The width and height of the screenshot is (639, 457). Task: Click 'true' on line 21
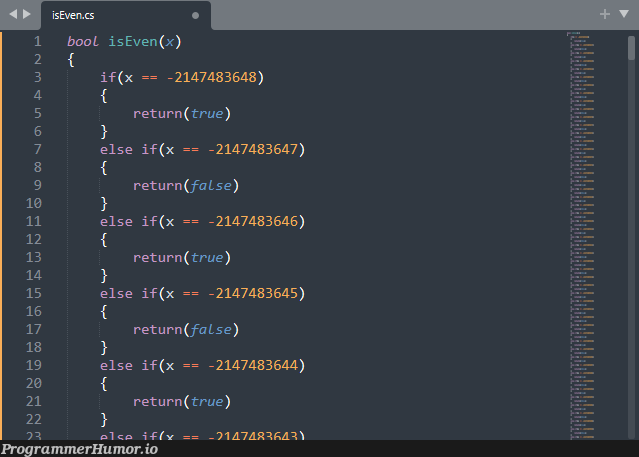coord(207,402)
